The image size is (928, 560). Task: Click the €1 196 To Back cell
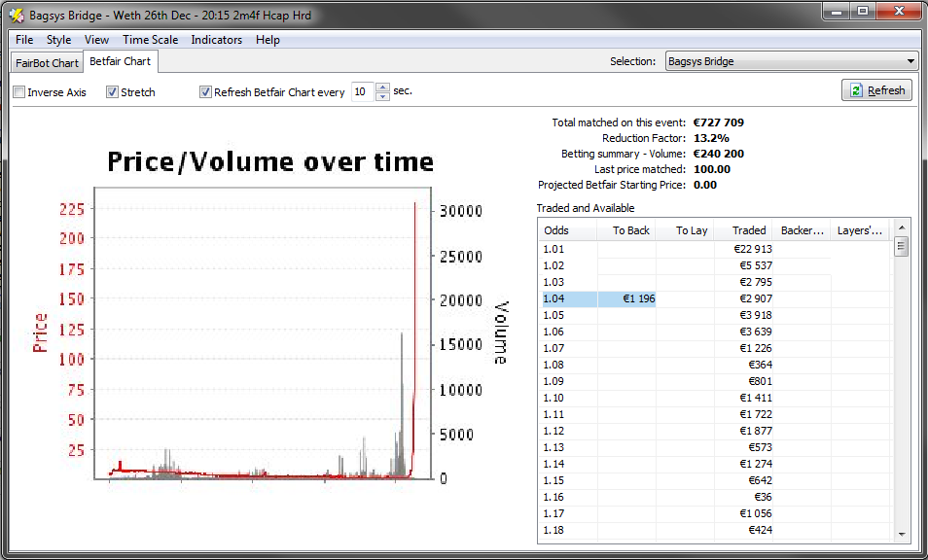(626, 298)
